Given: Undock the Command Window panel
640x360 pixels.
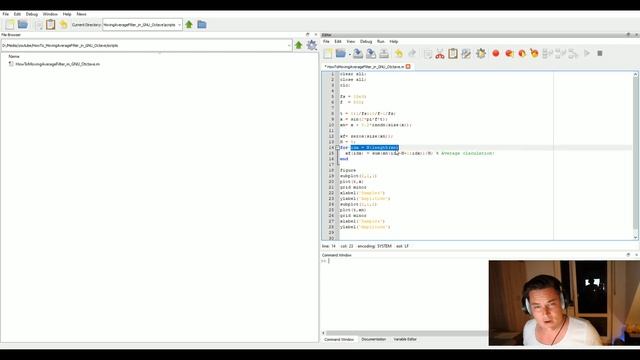Looking at the screenshot, I should (x=628, y=255).
